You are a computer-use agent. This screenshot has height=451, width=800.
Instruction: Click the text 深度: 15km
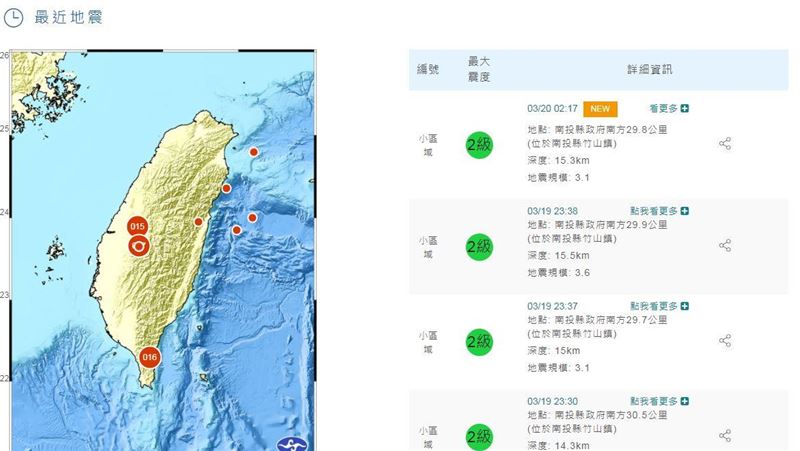(x=554, y=350)
